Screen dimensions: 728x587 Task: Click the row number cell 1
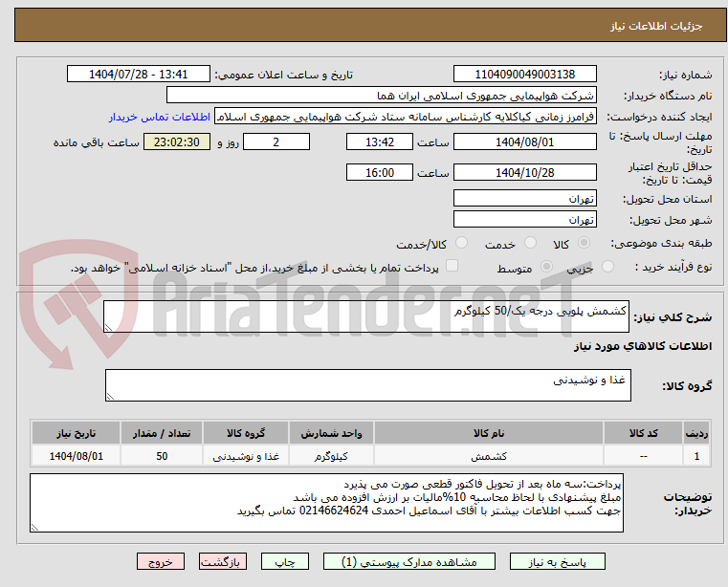coord(696,456)
